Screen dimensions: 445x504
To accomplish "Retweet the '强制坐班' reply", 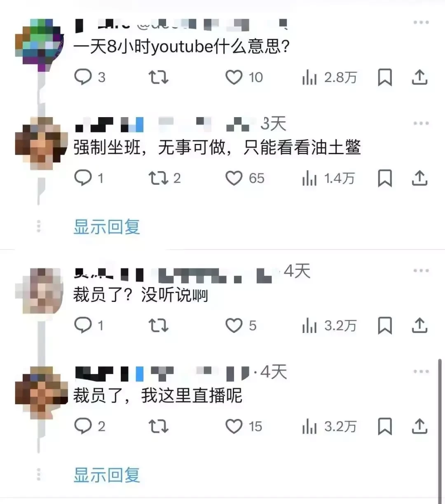I will (164, 178).
